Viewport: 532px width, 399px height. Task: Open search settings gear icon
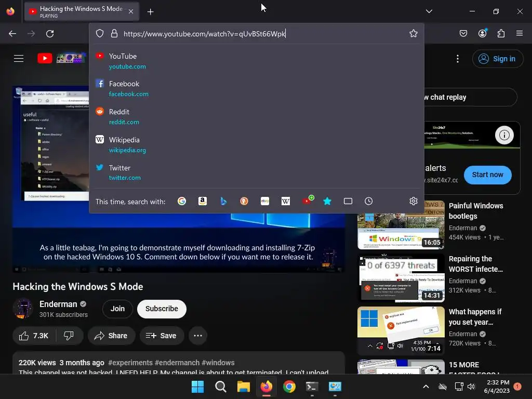413,201
